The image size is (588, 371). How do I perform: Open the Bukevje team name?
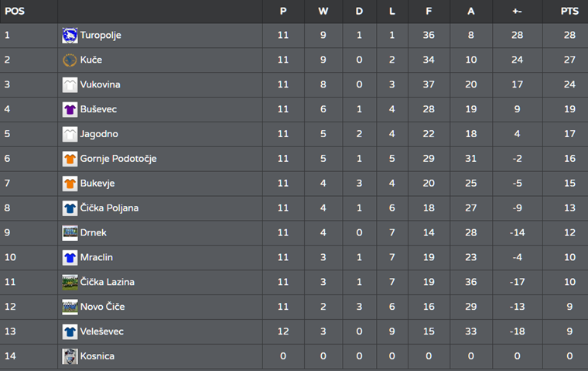(x=97, y=184)
